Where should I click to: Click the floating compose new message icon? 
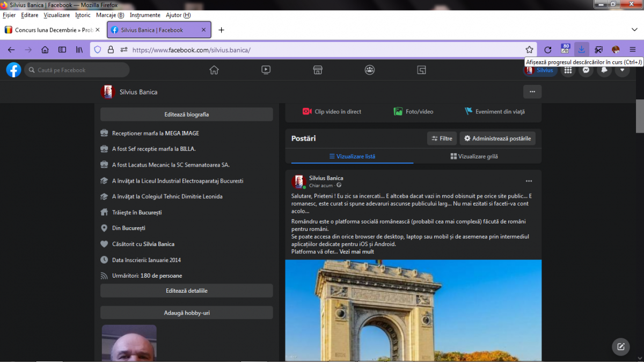(621, 346)
